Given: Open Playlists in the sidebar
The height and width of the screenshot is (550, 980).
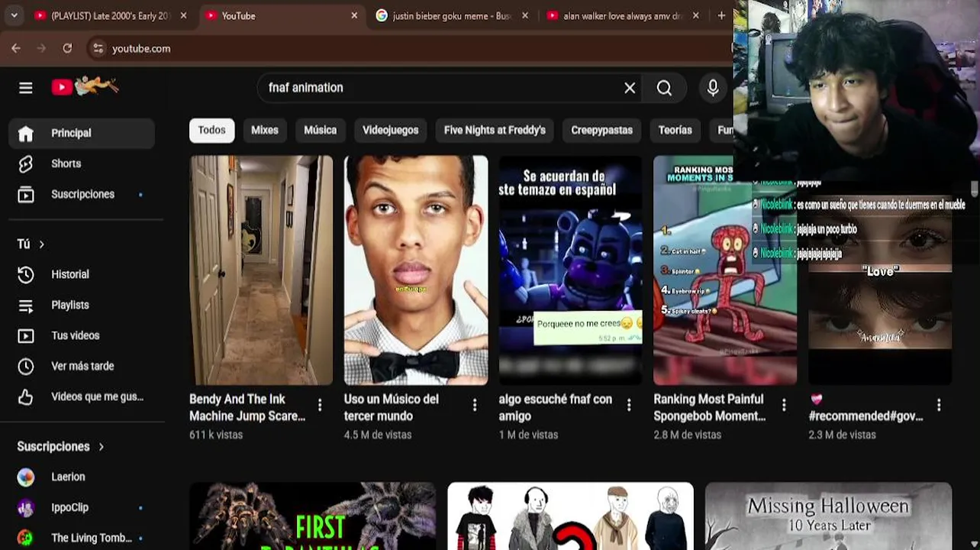Looking at the screenshot, I should click(x=82, y=305).
